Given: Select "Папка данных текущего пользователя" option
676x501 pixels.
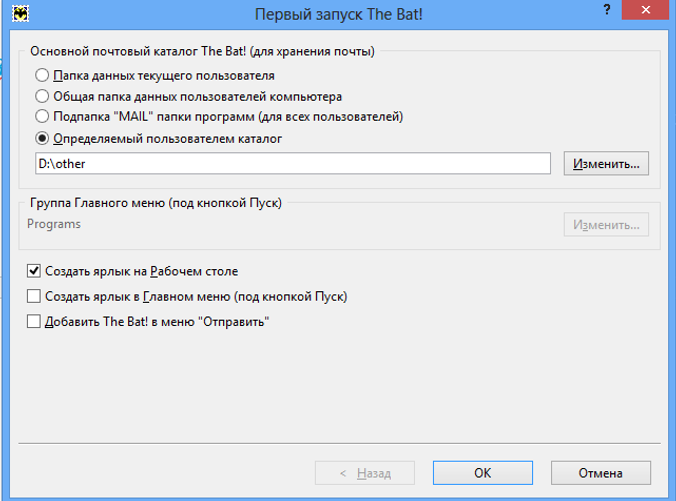Looking at the screenshot, I should pos(42,75).
